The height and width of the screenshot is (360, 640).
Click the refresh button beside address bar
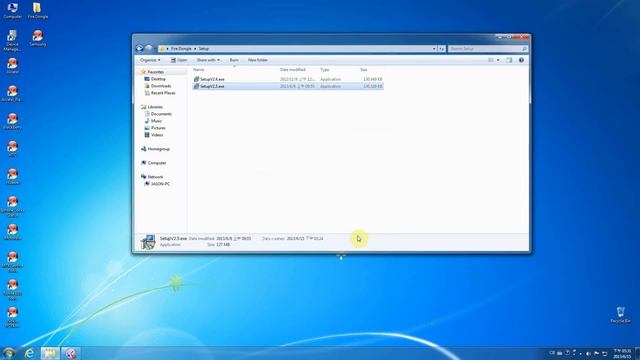[x=442, y=49]
